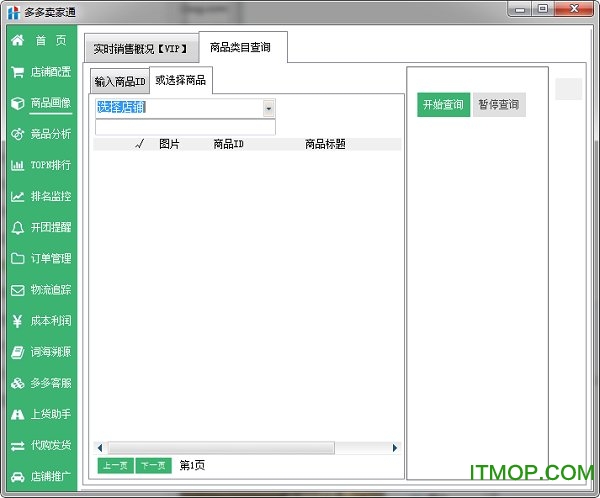Click the horizontal scrollbar thumb
Image resolution: width=600 pixels, height=498 pixels.
coord(221,447)
